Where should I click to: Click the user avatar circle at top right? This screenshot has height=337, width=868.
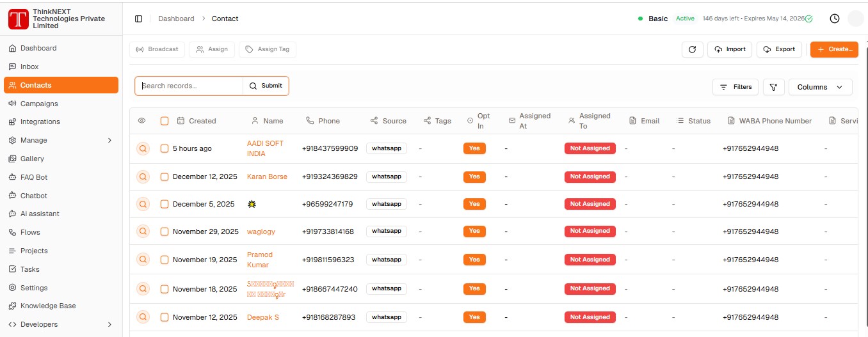point(855,19)
